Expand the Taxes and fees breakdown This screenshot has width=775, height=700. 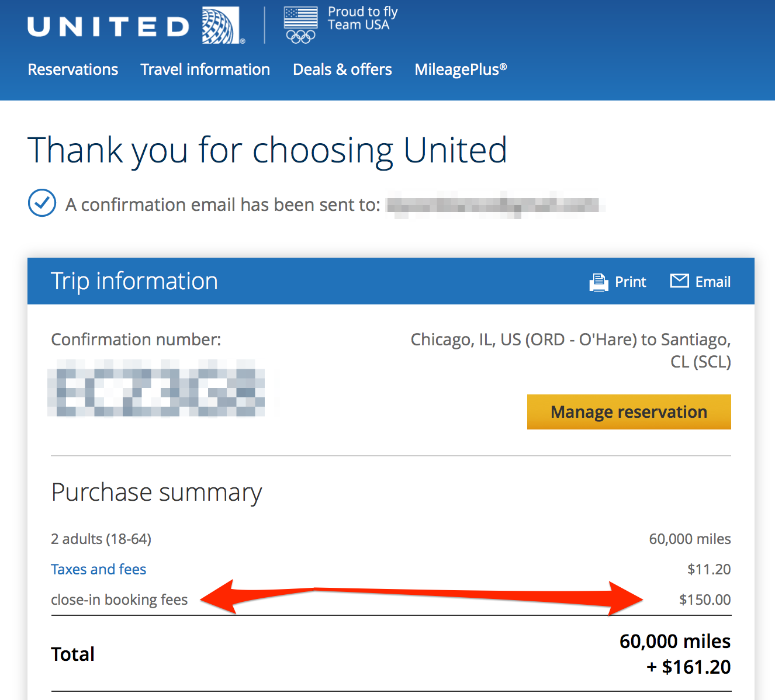98,569
